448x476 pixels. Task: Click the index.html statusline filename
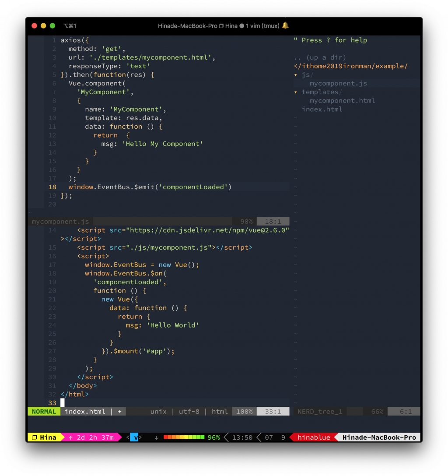click(x=85, y=411)
